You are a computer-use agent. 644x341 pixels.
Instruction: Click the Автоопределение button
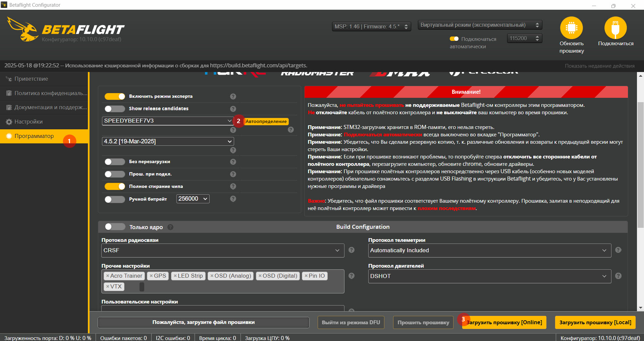click(x=266, y=121)
